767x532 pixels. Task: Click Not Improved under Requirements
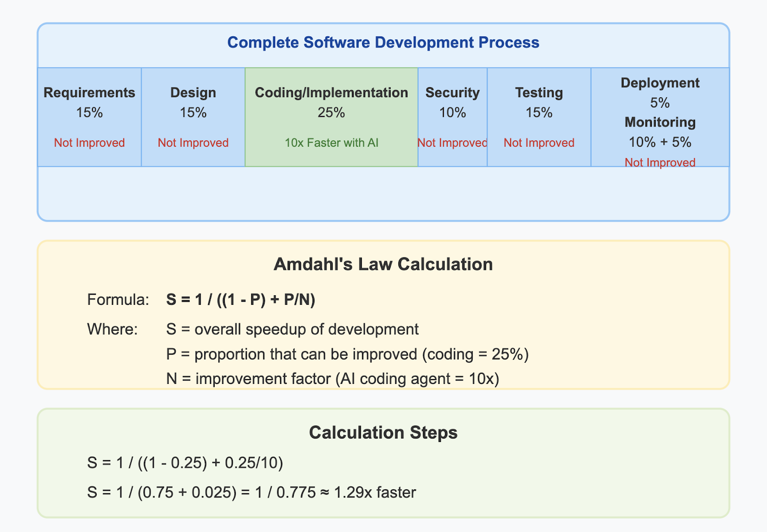90,143
